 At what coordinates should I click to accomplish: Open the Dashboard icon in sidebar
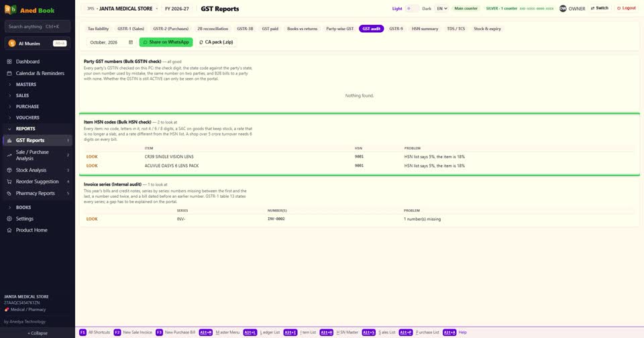point(9,62)
